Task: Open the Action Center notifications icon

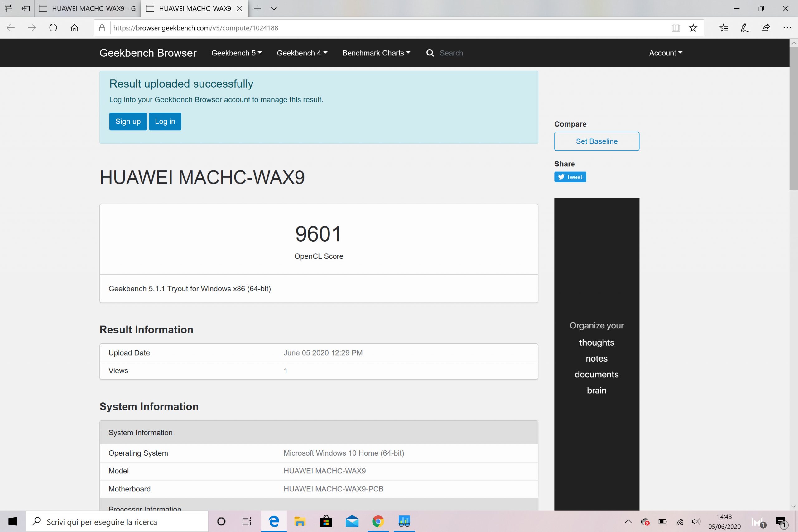Action: (x=781, y=523)
